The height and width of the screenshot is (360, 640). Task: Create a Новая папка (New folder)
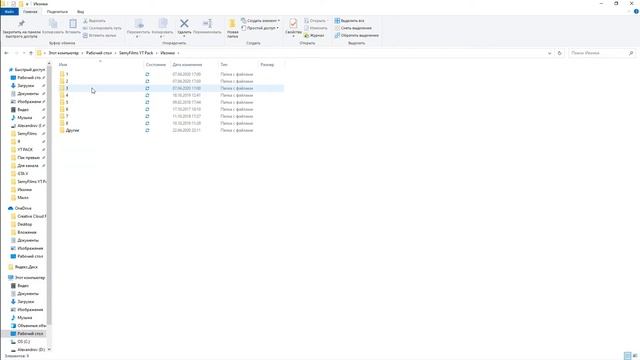[x=232, y=28]
